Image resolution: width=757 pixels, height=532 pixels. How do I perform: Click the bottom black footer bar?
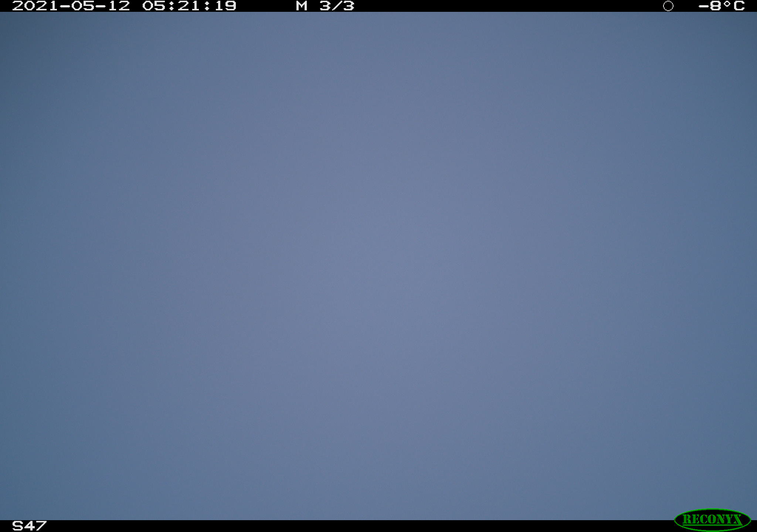pyautogui.click(x=378, y=526)
